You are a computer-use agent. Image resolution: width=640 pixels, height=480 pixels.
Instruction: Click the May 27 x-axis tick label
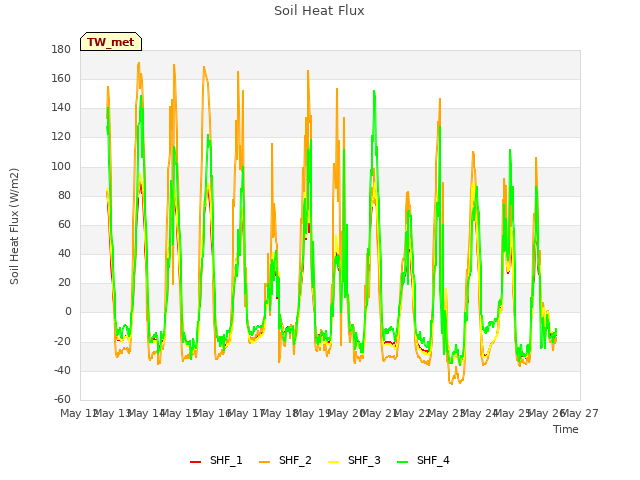tap(580, 413)
